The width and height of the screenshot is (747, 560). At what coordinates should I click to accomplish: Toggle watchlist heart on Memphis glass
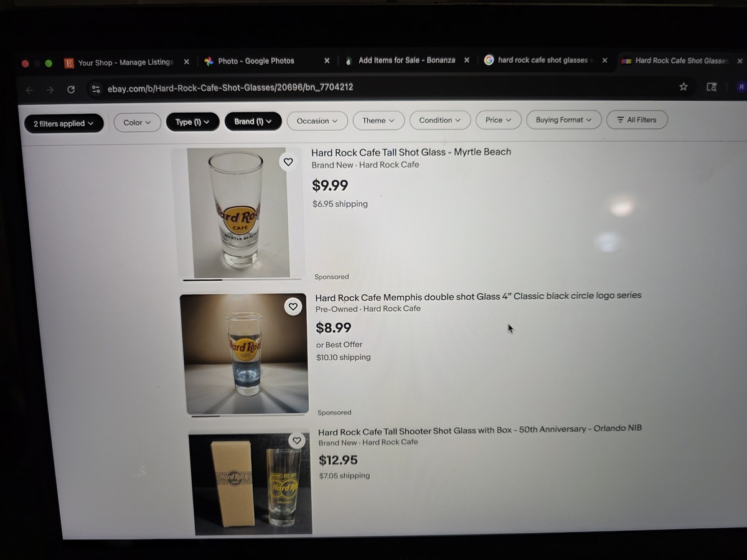[x=293, y=306]
